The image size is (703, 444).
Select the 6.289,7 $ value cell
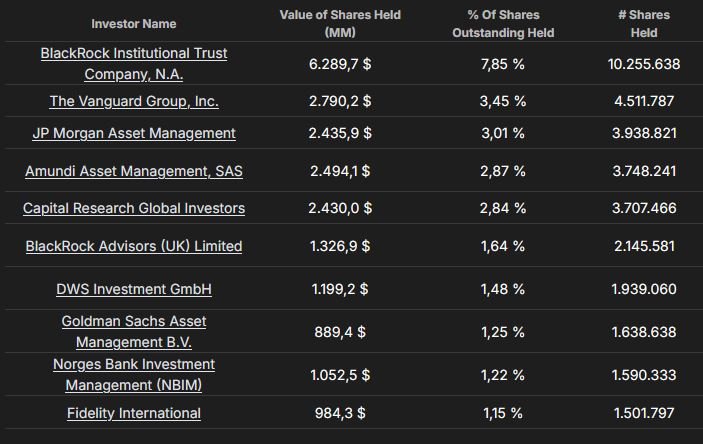[x=340, y=63]
